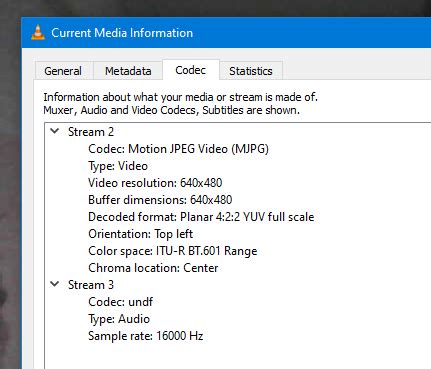This screenshot has height=369, width=431.
Task: Select the Stream 3 tree item
Action: pyautogui.click(x=91, y=285)
